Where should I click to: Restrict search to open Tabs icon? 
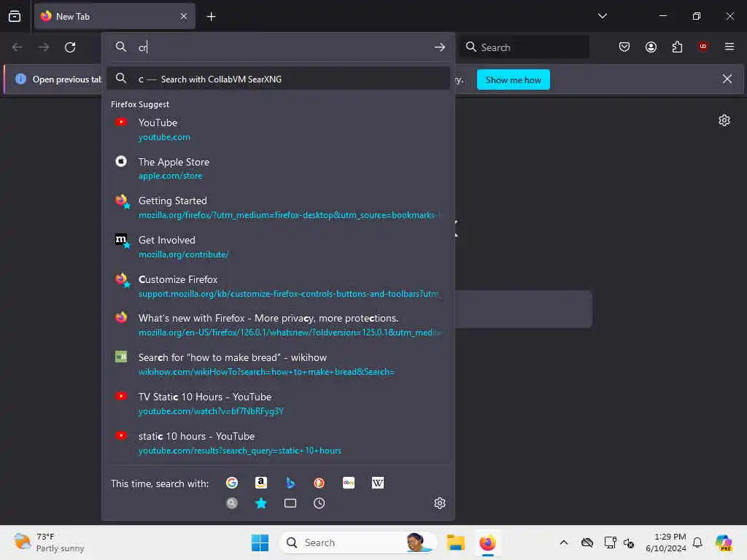290,503
